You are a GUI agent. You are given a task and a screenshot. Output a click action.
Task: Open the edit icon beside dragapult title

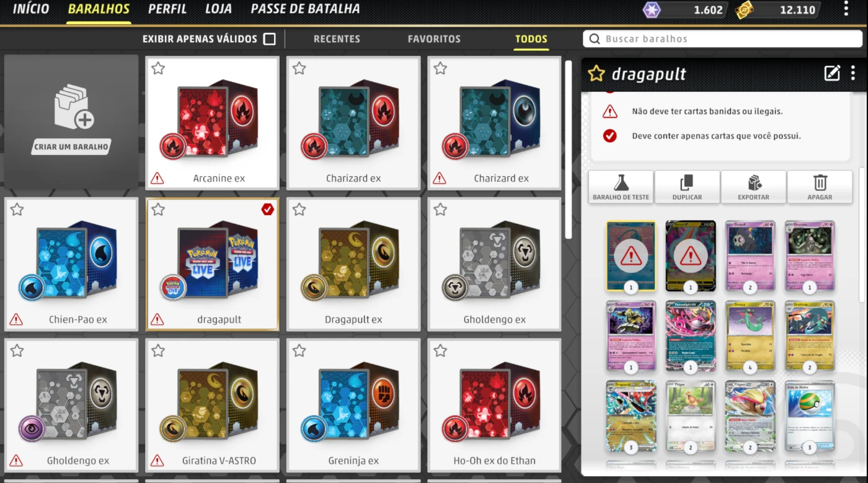832,73
